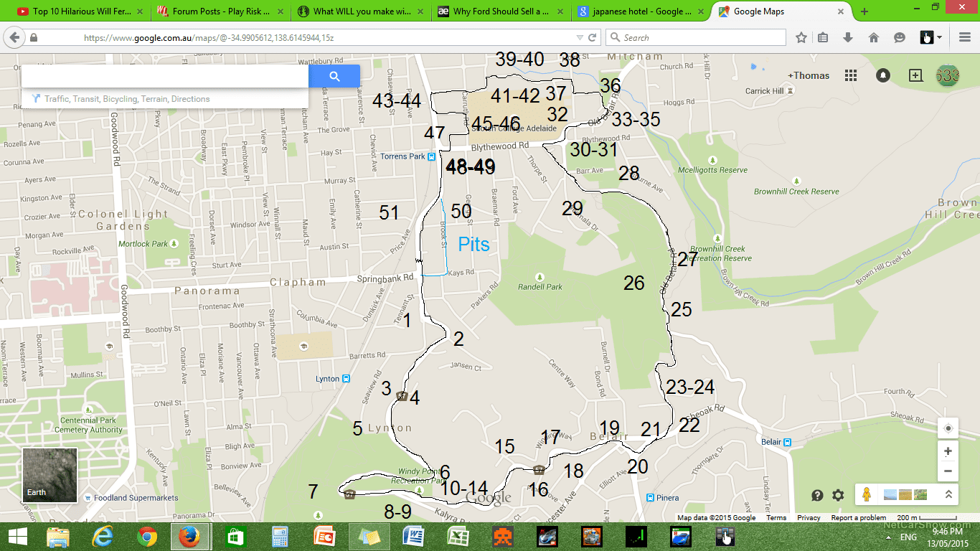
Task: Open Excel from the taskbar
Action: coord(458,537)
